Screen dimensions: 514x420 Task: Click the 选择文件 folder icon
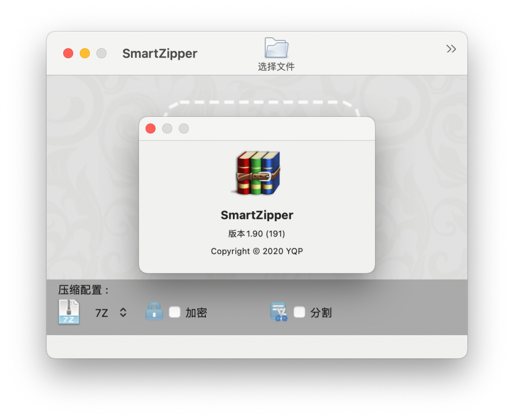[x=277, y=48]
